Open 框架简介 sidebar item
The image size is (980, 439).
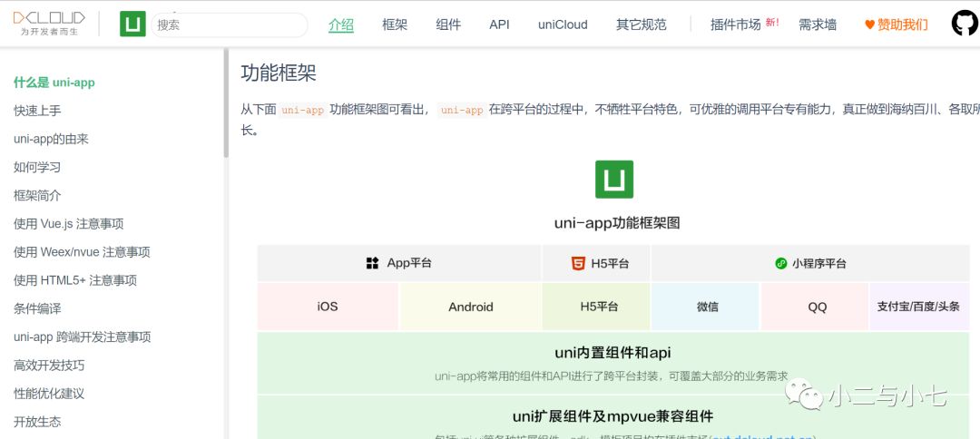pyautogui.click(x=37, y=195)
